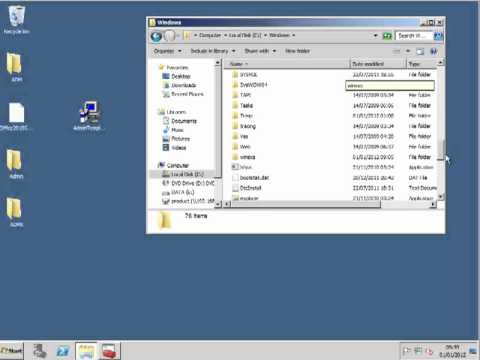Viewport: 480px width, 360px height.
Task: Open the Include in library menu
Action: pyautogui.click(x=213, y=51)
